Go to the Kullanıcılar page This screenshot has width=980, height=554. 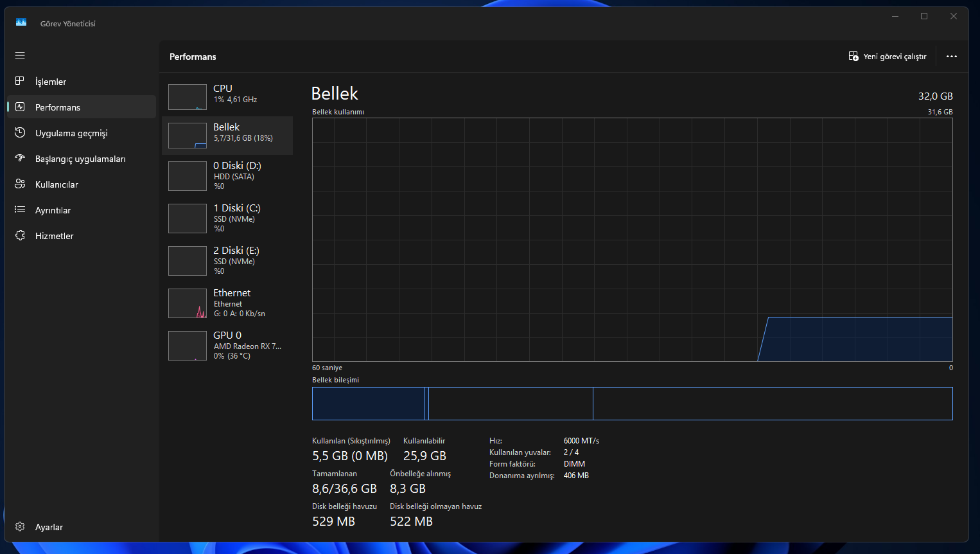(82, 184)
